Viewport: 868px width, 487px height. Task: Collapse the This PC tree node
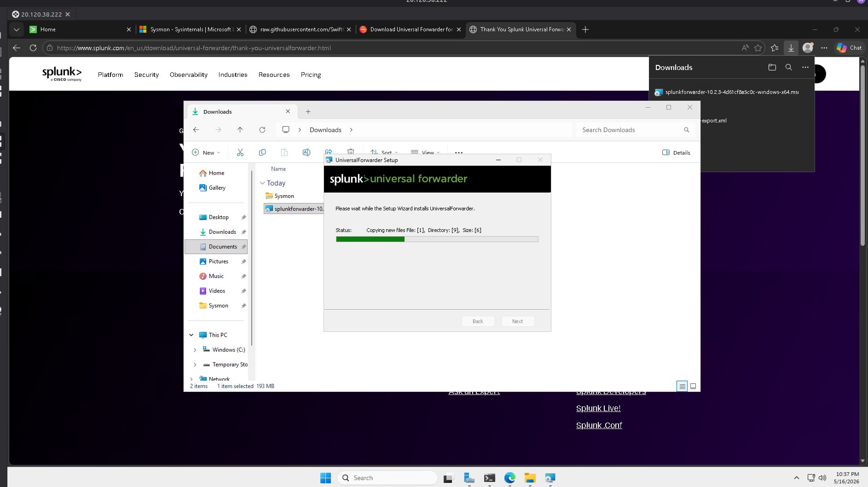pos(191,335)
